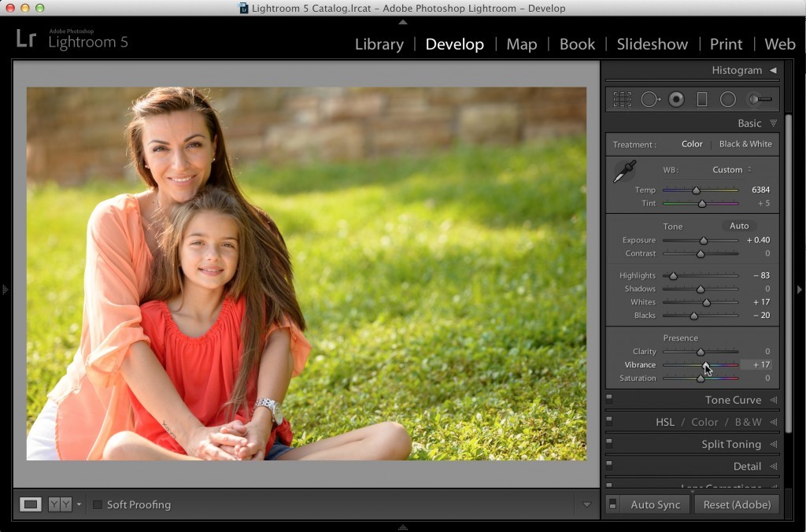Viewport: 806px width, 532px height.
Task: Switch to Loupe view mode icon
Action: pos(31,504)
